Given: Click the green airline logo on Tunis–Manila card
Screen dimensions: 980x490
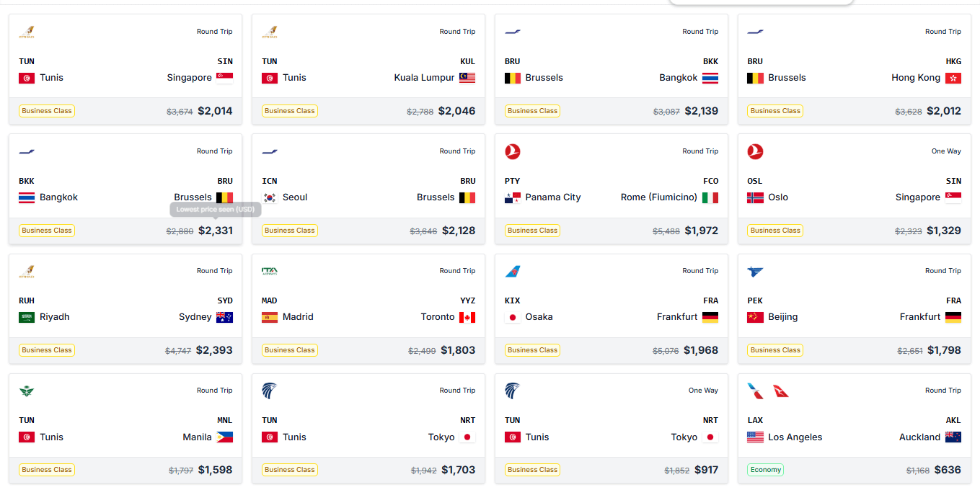Looking at the screenshot, I should 28,391.
